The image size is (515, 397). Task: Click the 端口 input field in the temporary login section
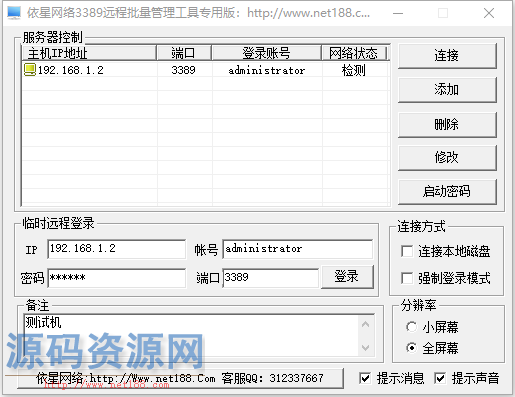[x=271, y=278]
